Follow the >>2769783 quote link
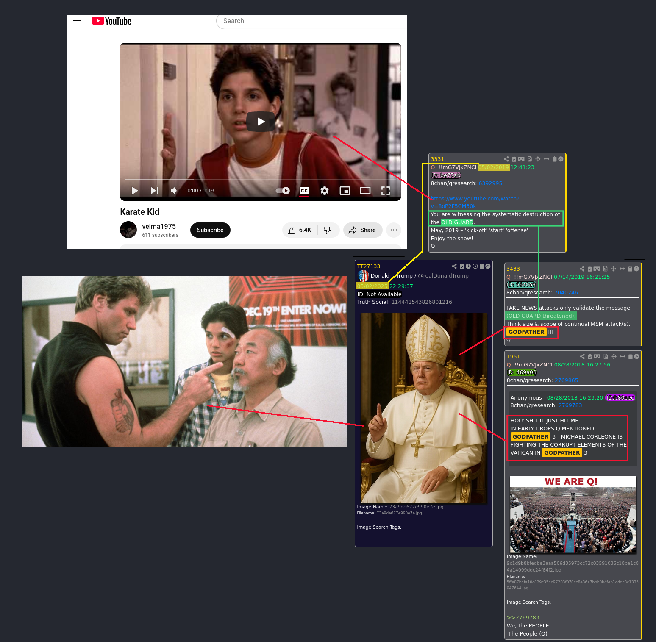The image size is (656, 644). [523, 618]
